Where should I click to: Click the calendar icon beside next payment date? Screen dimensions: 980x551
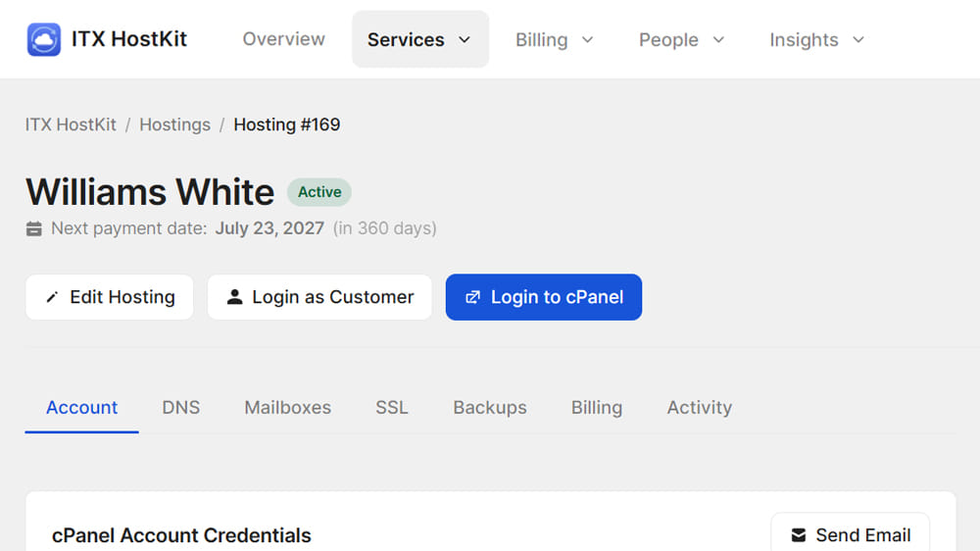[x=33, y=228]
